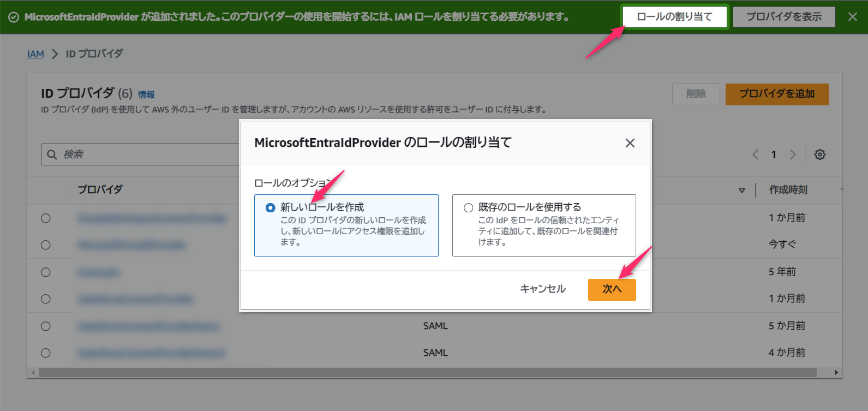868x411 pixels.
Task: Click SAML type in the 5 か月前 row
Action: click(x=435, y=326)
